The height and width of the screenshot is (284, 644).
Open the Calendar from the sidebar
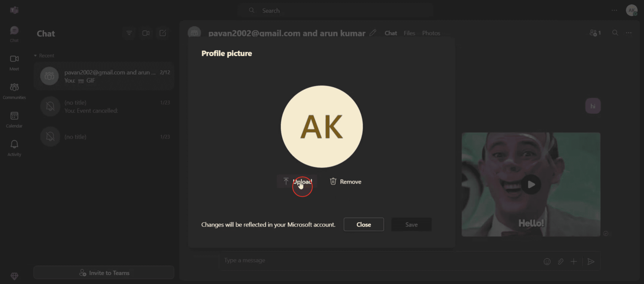pos(14,120)
